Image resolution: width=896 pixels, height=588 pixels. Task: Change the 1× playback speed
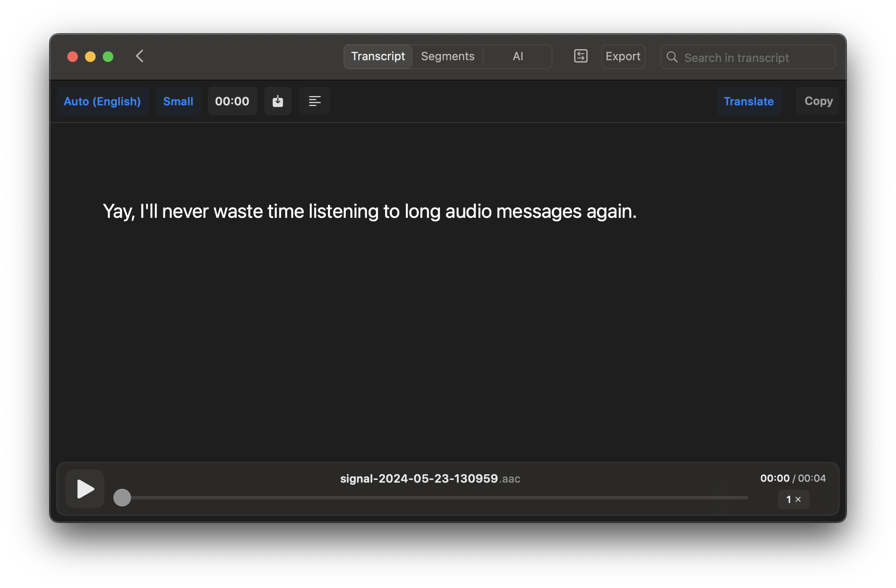[793, 499]
